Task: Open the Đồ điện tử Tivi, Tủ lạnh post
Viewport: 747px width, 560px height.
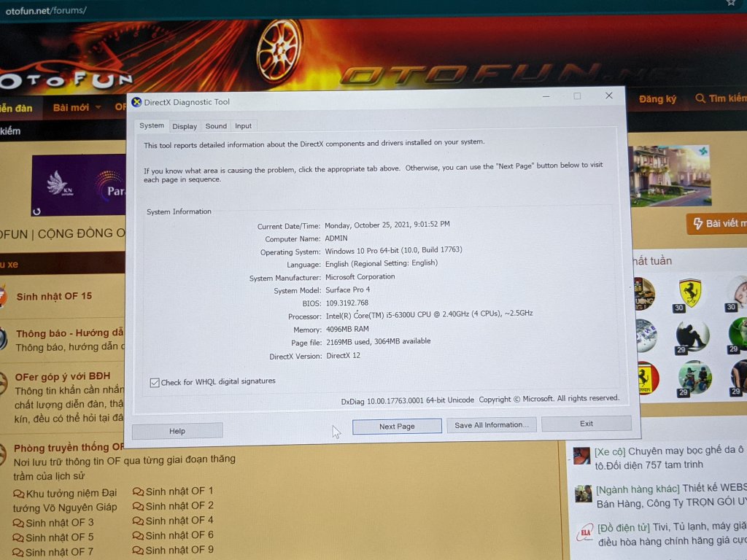Action: tap(672, 534)
